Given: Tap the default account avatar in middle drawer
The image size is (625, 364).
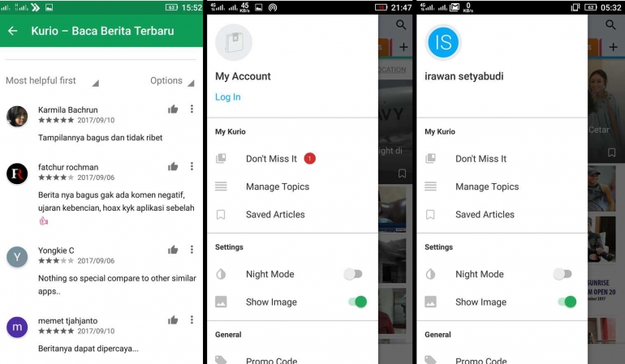Looking at the screenshot, I should click(234, 42).
